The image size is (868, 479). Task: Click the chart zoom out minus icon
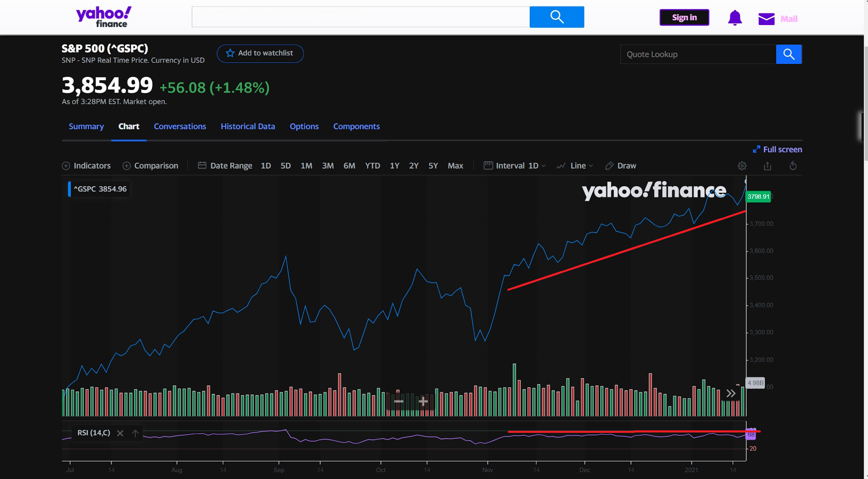(398, 401)
